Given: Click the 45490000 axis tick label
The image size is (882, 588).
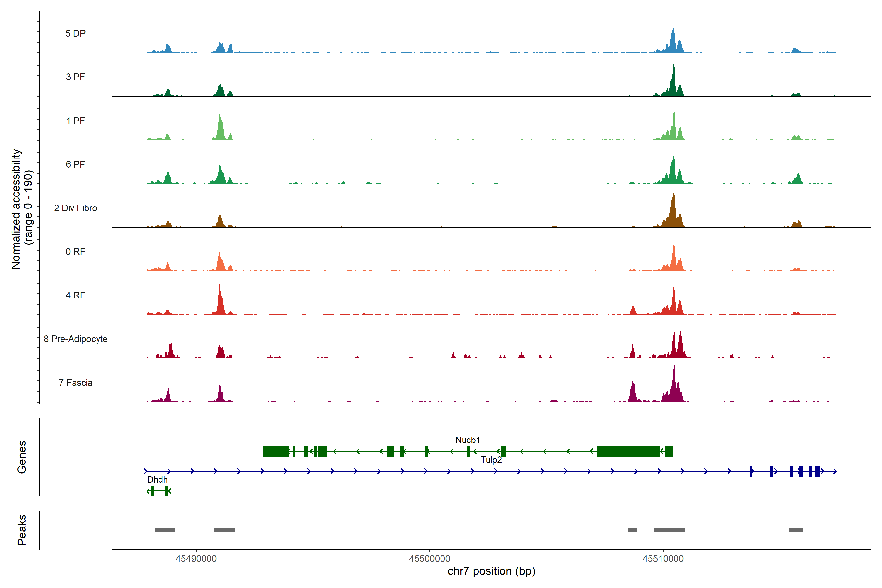Looking at the screenshot, I should coord(196,559).
